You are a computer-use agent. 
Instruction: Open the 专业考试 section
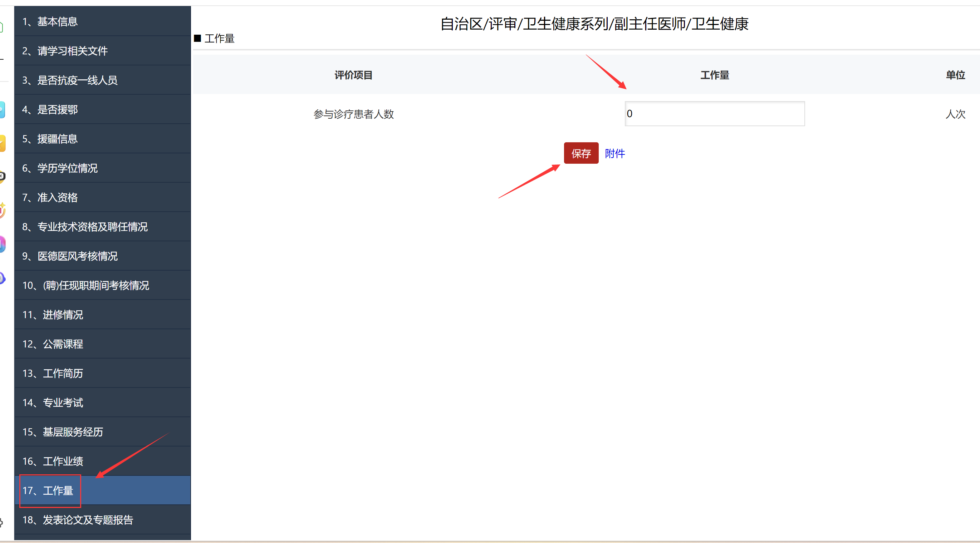(102, 402)
